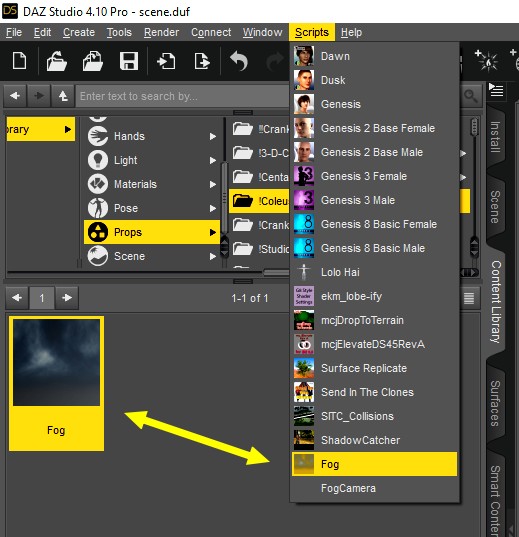The image size is (519, 537).
Task: Open the File menu
Action: pos(14,32)
